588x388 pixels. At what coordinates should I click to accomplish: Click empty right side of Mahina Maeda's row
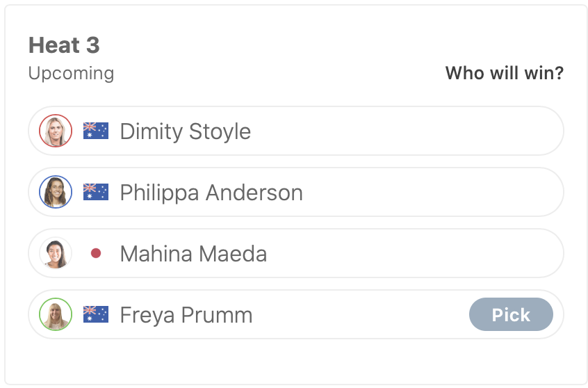431,253
